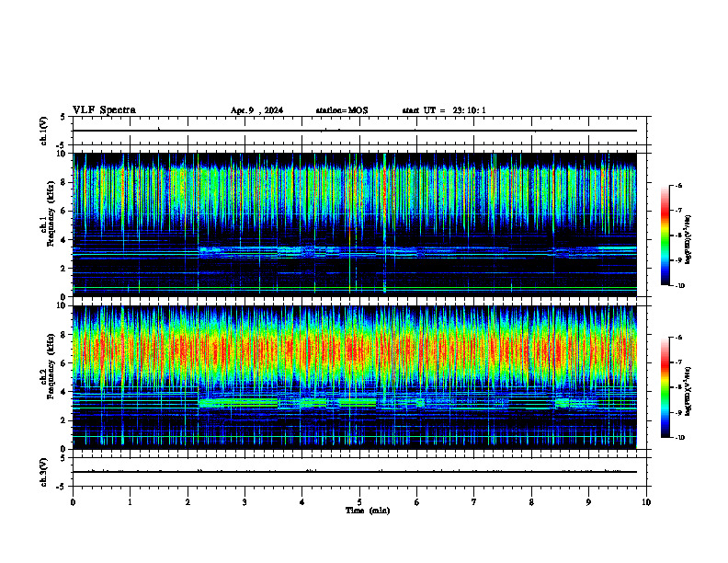Click the "station=MOS" header label
The image size is (728, 563).
pos(342,110)
